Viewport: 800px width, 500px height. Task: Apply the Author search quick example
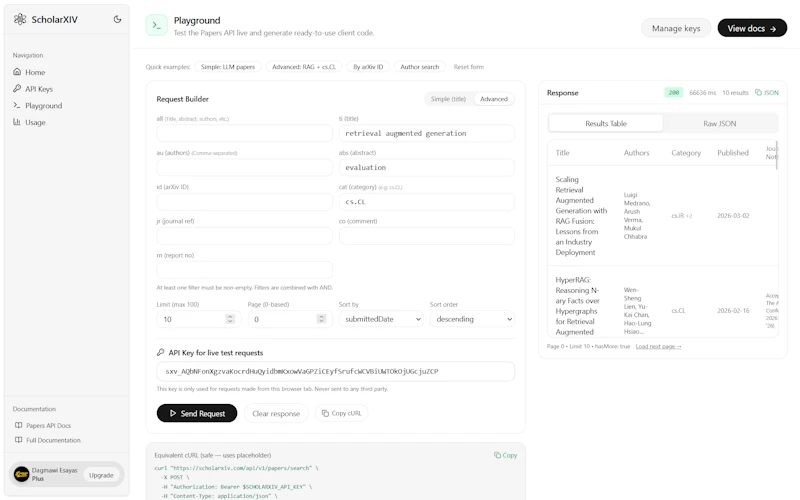pyautogui.click(x=419, y=67)
